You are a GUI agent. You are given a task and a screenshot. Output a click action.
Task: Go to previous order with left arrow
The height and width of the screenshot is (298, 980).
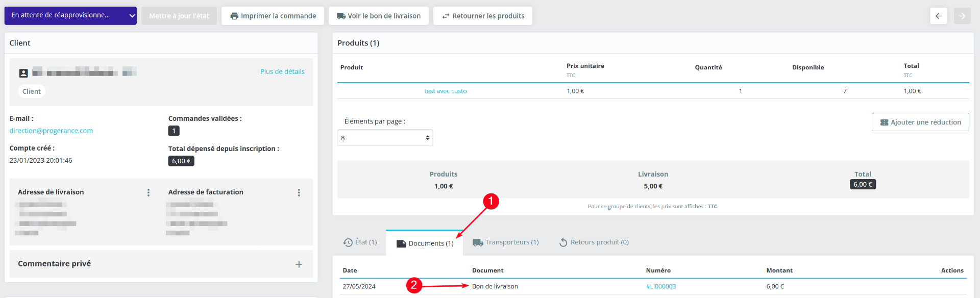pyautogui.click(x=939, y=16)
